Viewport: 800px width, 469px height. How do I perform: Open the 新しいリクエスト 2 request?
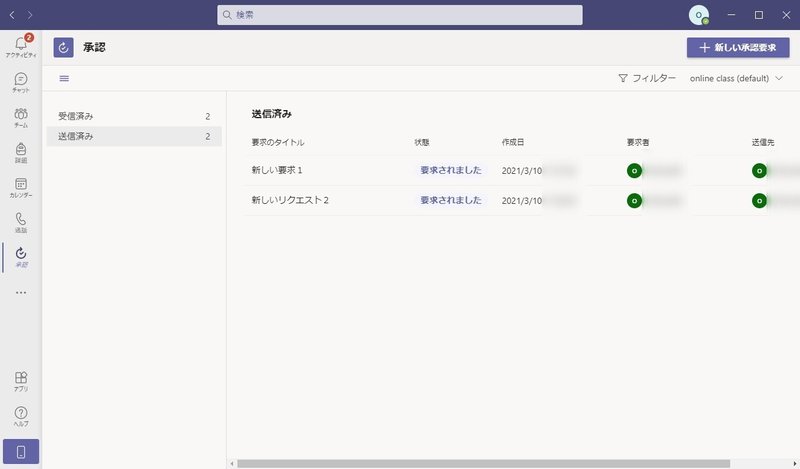(290, 200)
